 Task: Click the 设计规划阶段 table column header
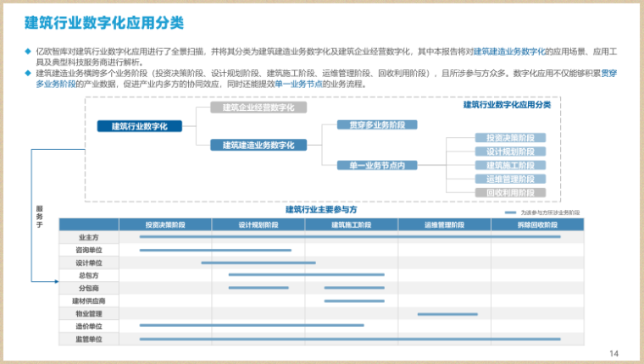[258, 225]
